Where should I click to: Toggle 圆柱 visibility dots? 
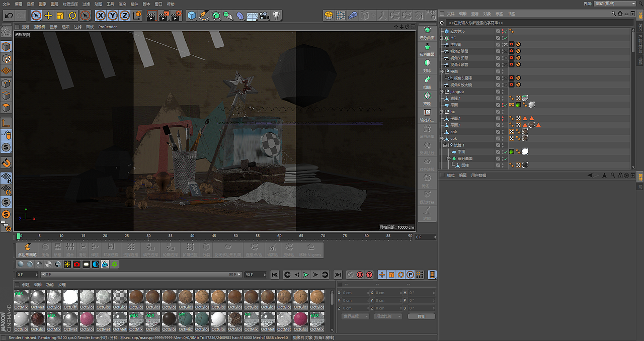tap(503, 165)
